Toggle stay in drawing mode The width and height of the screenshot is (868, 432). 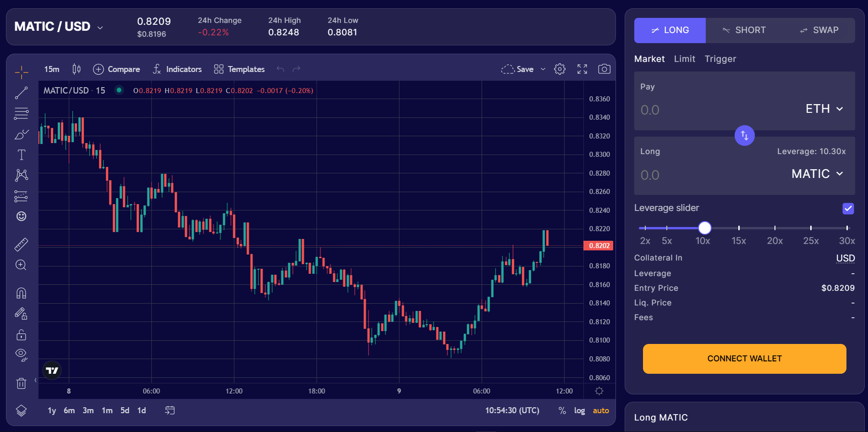click(x=21, y=314)
